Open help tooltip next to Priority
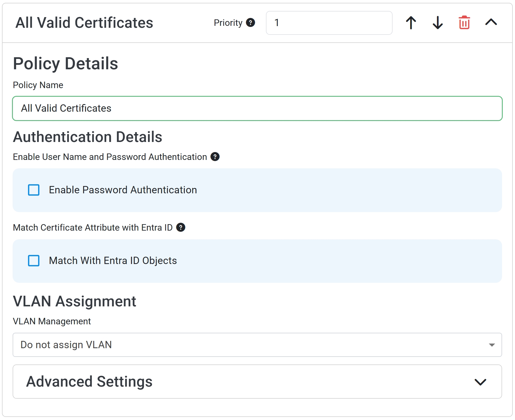 [250, 22]
